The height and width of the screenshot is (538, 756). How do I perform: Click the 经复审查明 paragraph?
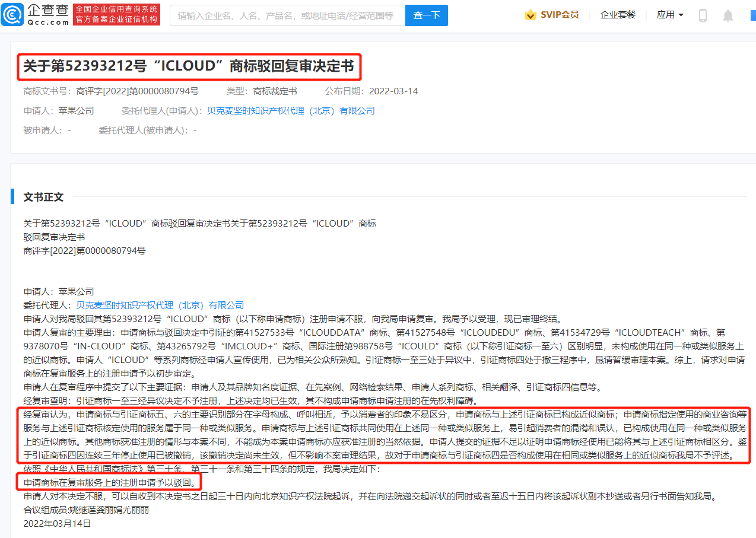click(251, 400)
